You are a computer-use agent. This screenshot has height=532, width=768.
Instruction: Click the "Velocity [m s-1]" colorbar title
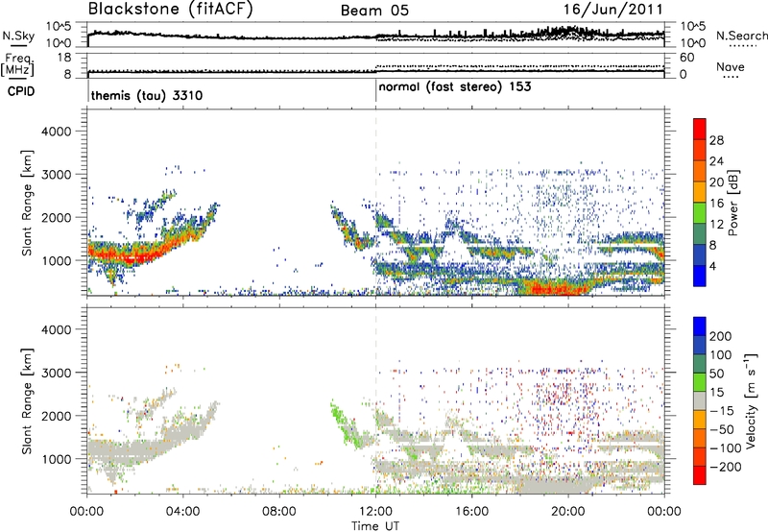[752, 400]
